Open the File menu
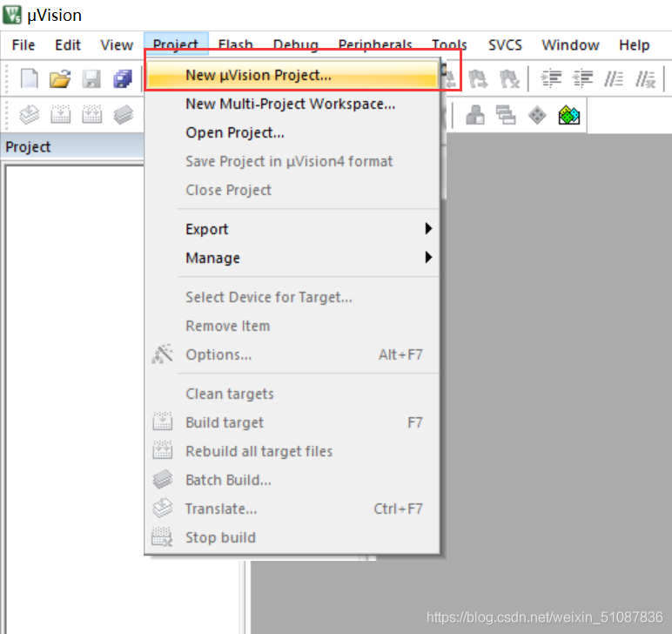Image resolution: width=672 pixels, height=634 pixels. 24,45
